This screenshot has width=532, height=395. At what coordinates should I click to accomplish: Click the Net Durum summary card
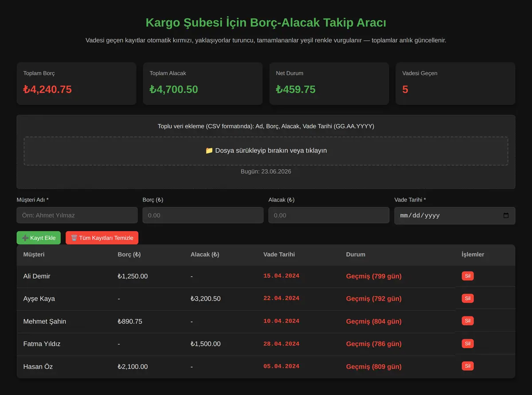329,83
